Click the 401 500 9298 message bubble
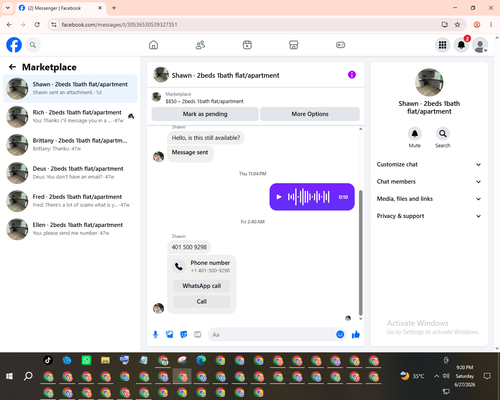500x400 pixels. pyautogui.click(x=189, y=247)
